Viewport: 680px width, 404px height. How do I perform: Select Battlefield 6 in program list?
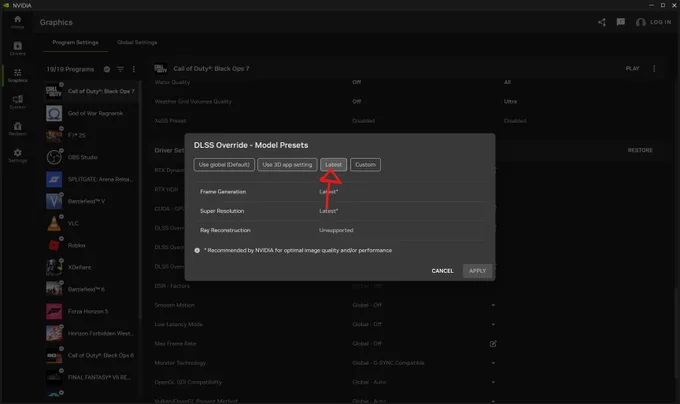click(91, 289)
